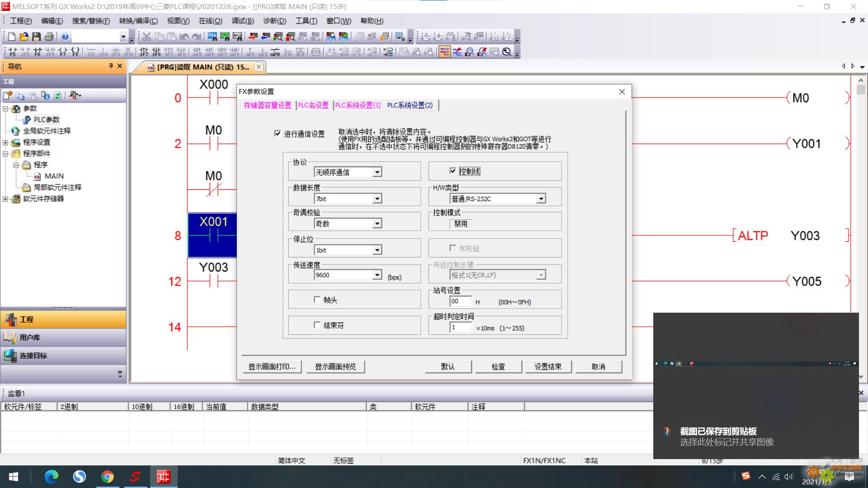Select MAIN program in project tree
Viewport: 868px width, 488px height.
[x=54, y=176]
